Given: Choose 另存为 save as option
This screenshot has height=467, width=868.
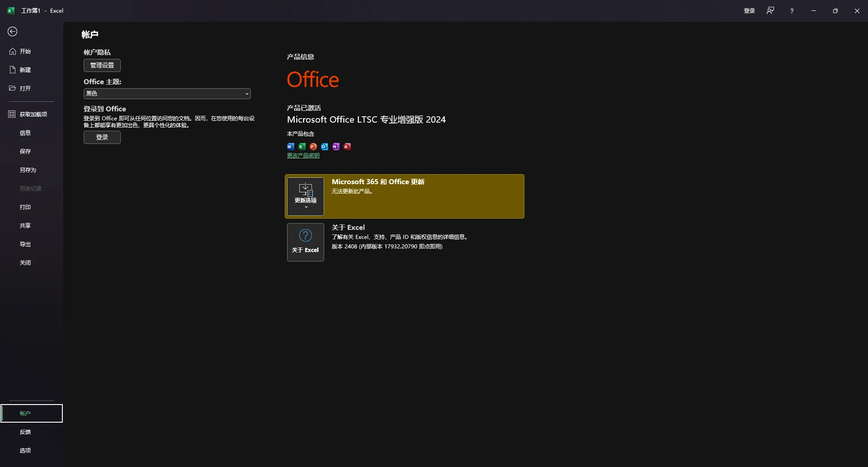Looking at the screenshot, I should (x=32, y=170).
